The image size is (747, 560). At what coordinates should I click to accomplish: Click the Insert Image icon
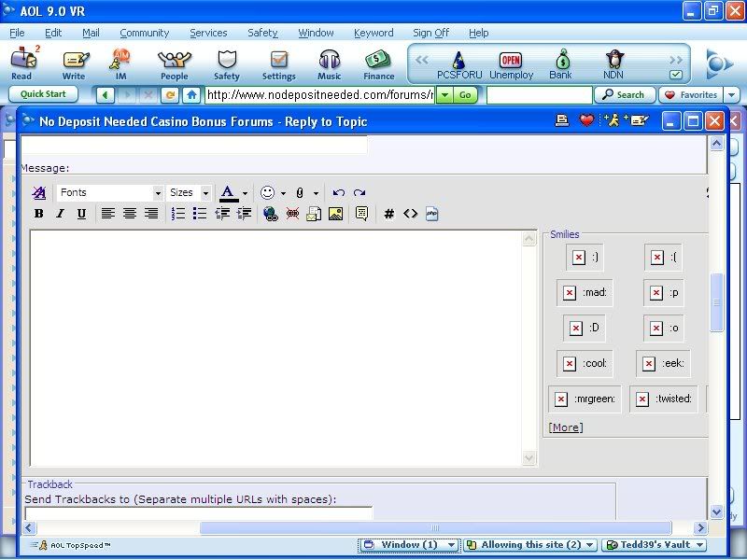(x=336, y=214)
